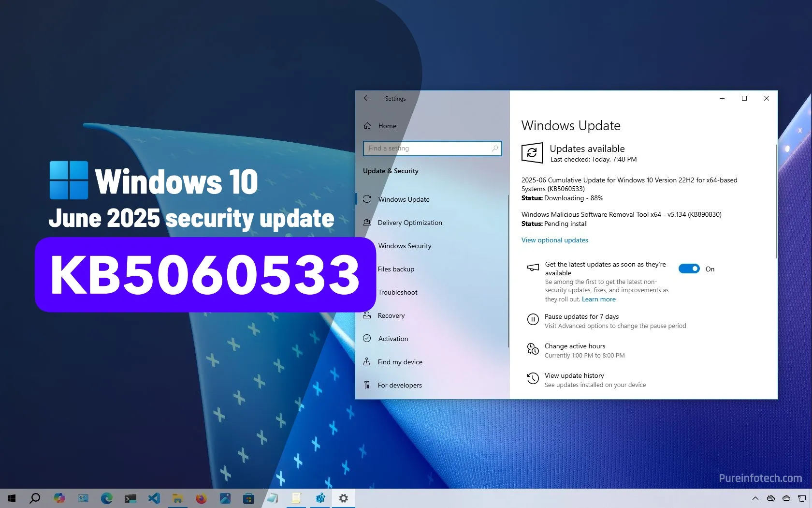The image size is (812, 508).
Task: Show hidden tray icons with the chevron
Action: tap(755, 498)
